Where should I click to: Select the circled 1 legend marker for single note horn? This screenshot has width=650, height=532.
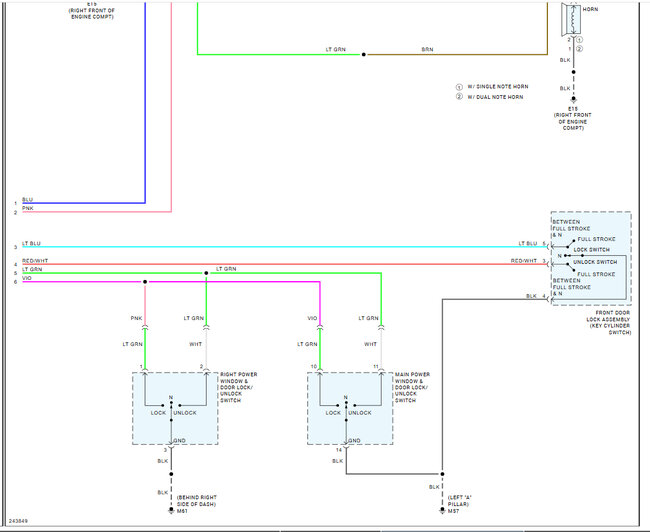459,87
